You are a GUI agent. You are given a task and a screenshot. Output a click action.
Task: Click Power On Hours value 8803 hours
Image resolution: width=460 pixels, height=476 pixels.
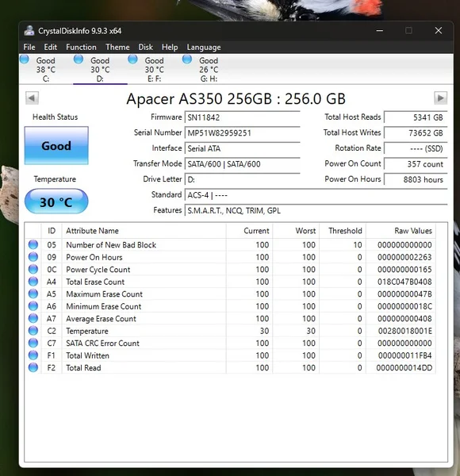416,179
